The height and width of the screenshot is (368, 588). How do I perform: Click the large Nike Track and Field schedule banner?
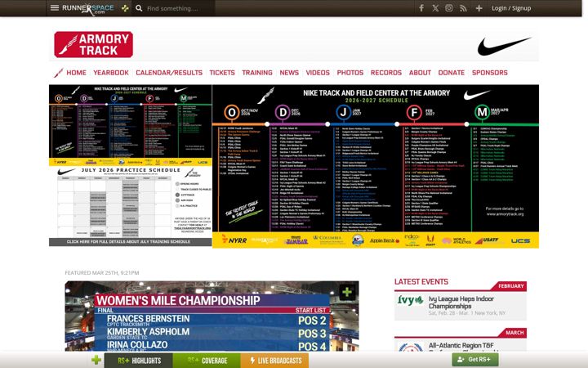[x=376, y=166]
